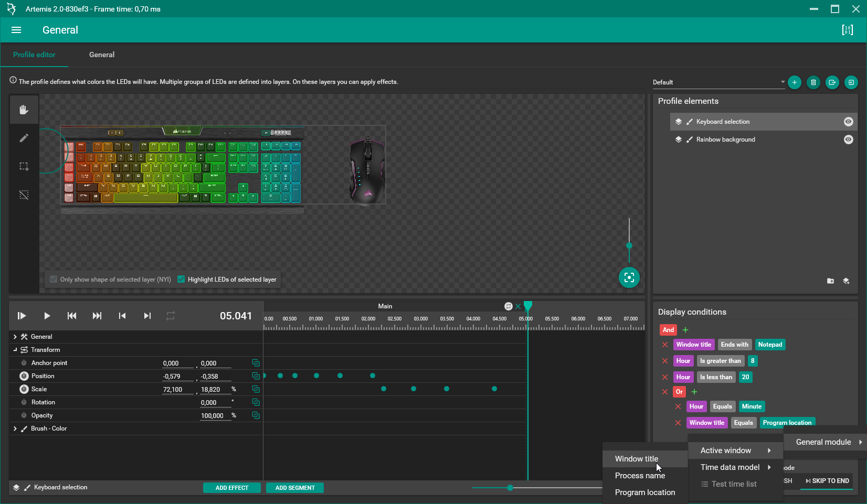The width and height of the screenshot is (867, 504).
Task: Import a profile
Action: pyautogui.click(x=851, y=82)
